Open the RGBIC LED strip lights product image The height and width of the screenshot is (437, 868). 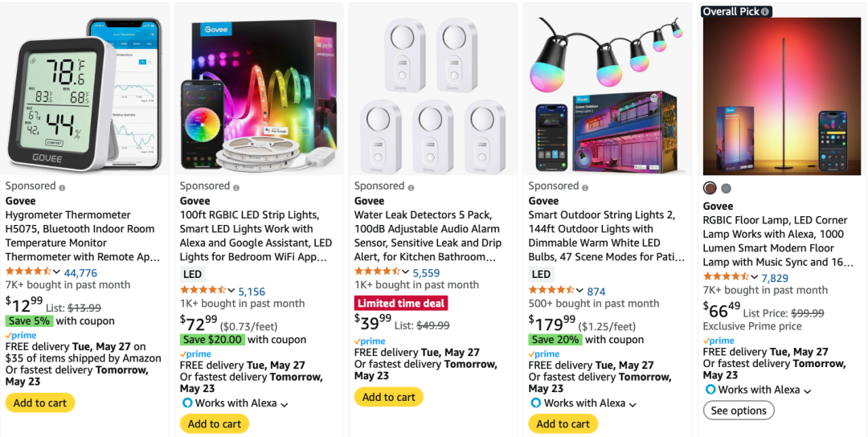(x=260, y=90)
